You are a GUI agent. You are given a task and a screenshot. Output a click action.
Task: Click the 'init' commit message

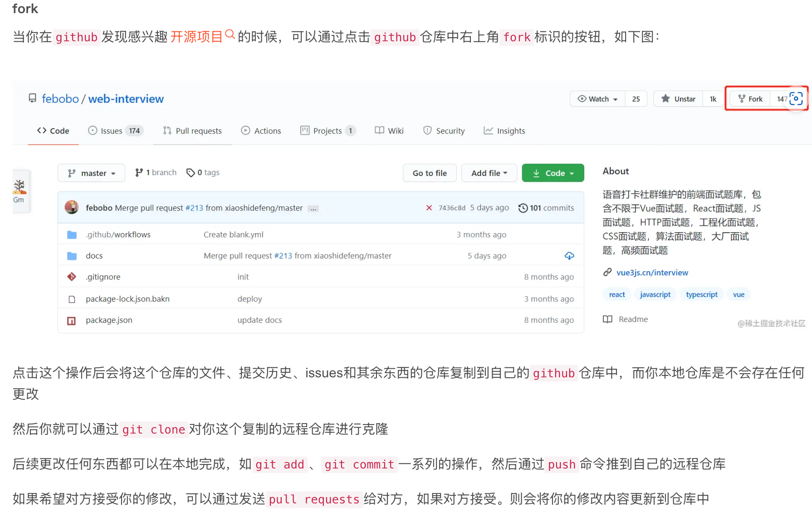pyautogui.click(x=243, y=277)
